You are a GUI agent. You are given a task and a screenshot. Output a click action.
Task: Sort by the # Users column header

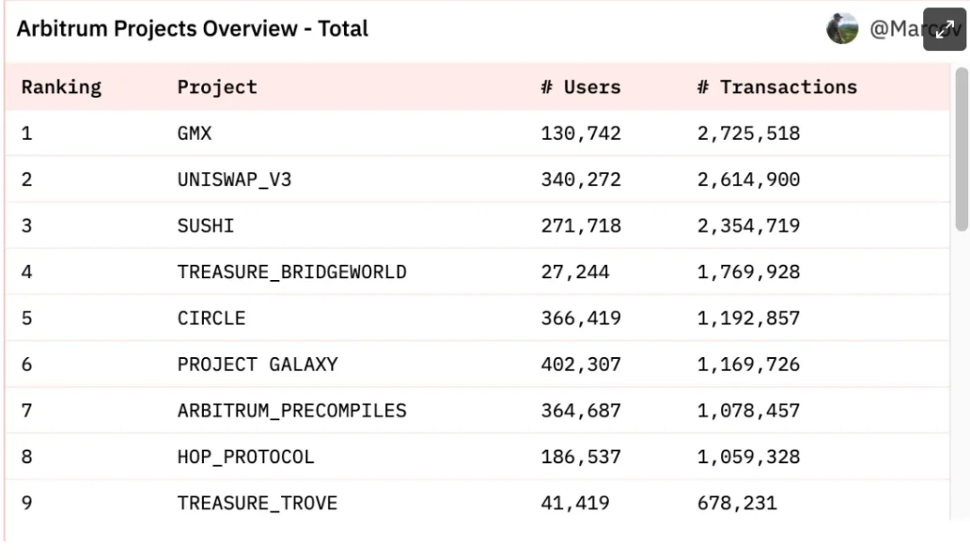click(x=580, y=87)
